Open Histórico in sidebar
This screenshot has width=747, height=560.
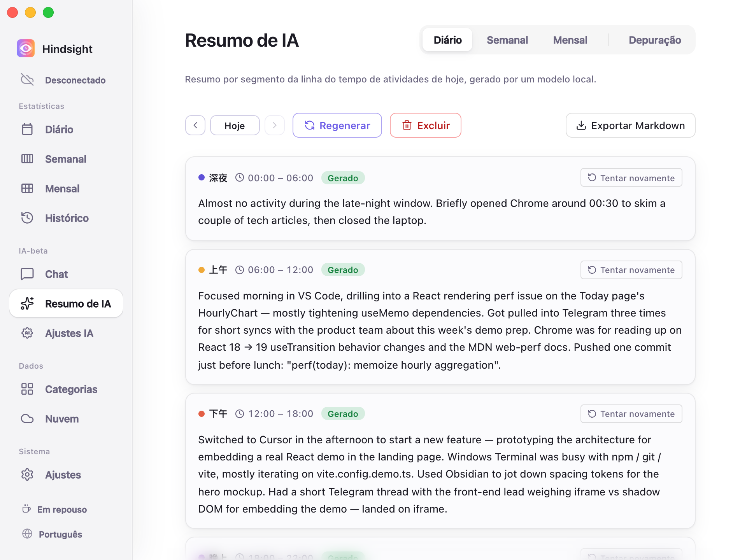(66, 218)
